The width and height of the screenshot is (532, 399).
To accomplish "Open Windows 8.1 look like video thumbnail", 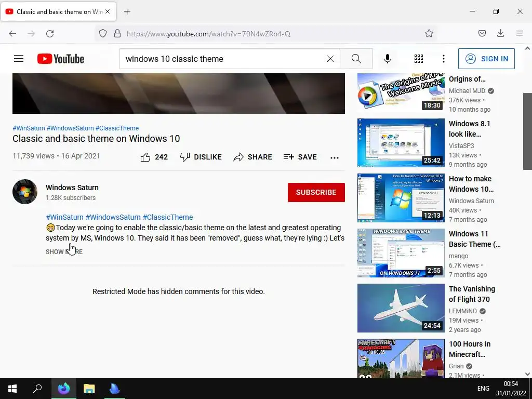I will point(401,143).
